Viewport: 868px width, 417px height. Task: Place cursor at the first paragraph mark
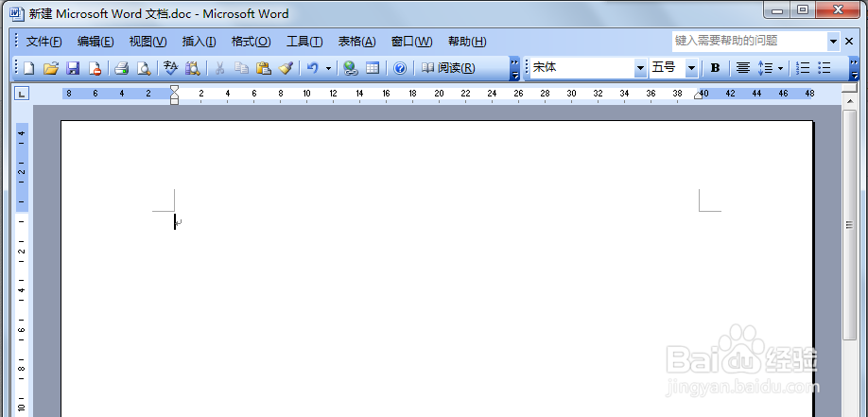click(x=178, y=222)
